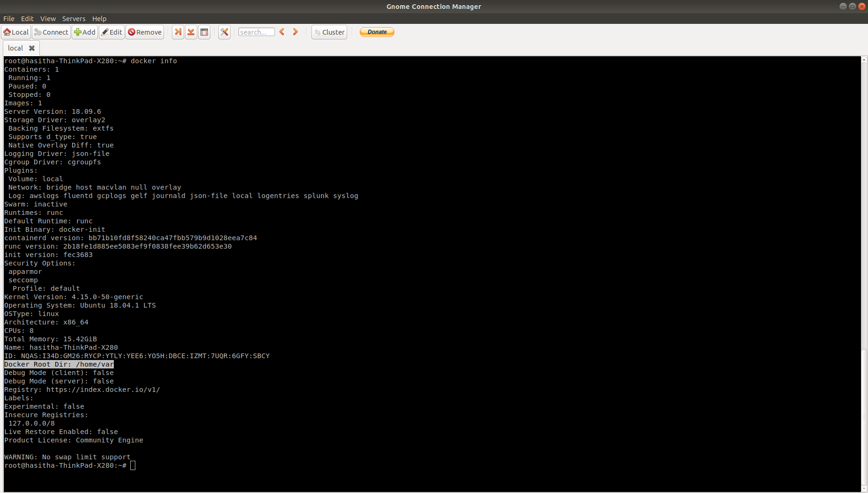Click the Donate button
The width and height of the screenshot is (868, 493).
(x=377, y=32)
